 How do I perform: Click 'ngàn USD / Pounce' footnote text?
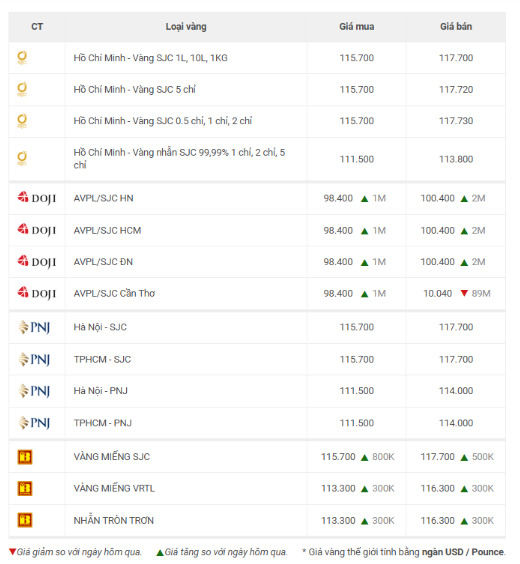[x=463, y=552]
